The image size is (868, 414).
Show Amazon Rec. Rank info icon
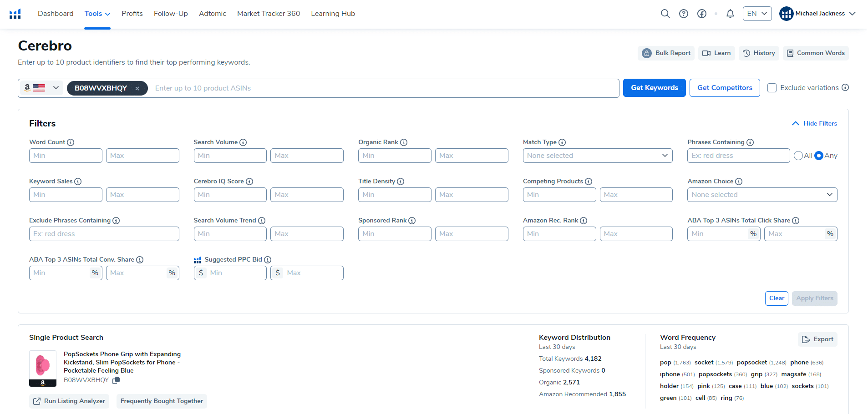[584, 221]
